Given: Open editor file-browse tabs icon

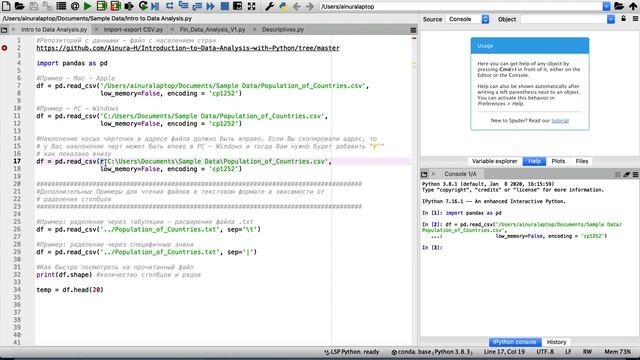Looking at the screenshot, I should click(4, 30).
